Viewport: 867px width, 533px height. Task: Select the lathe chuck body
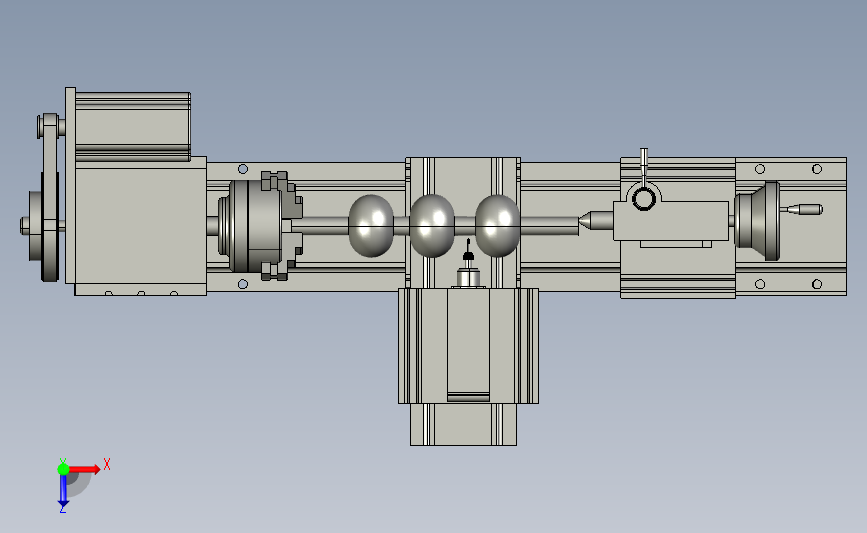(x=255, y=226)
